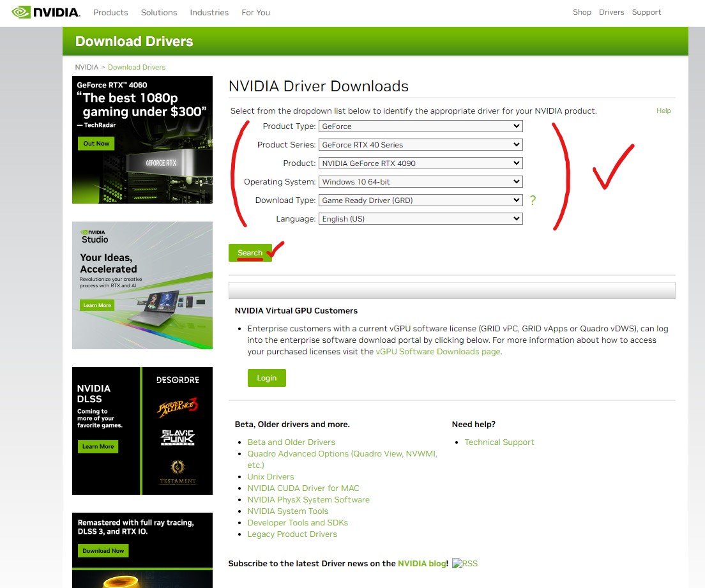Open Support in top navigation

click(x=646, y=12)
